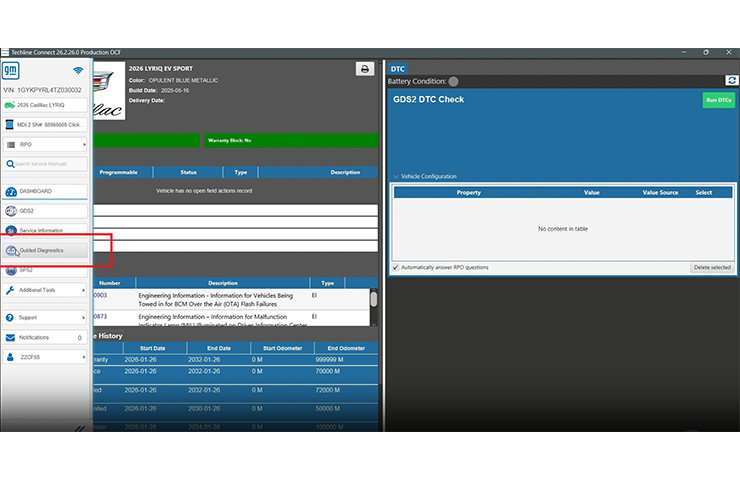Viewport: 740px width, 480px height.
Task: Click the Battery Condition indicator circle
Action: [x=453, y=81]
